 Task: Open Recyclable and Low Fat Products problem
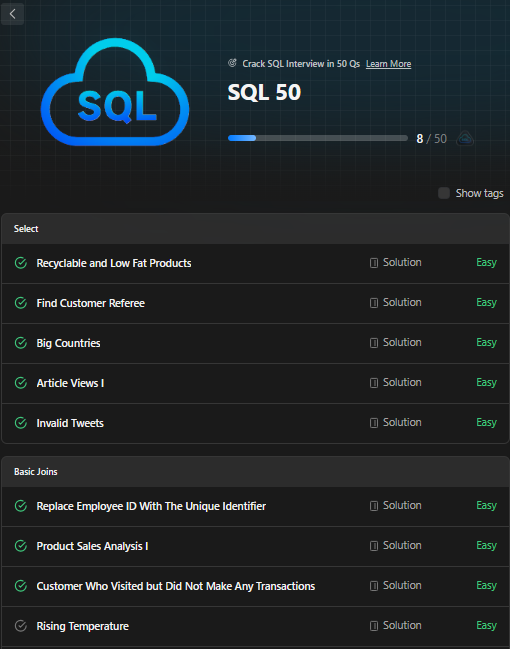pos(114,263)
